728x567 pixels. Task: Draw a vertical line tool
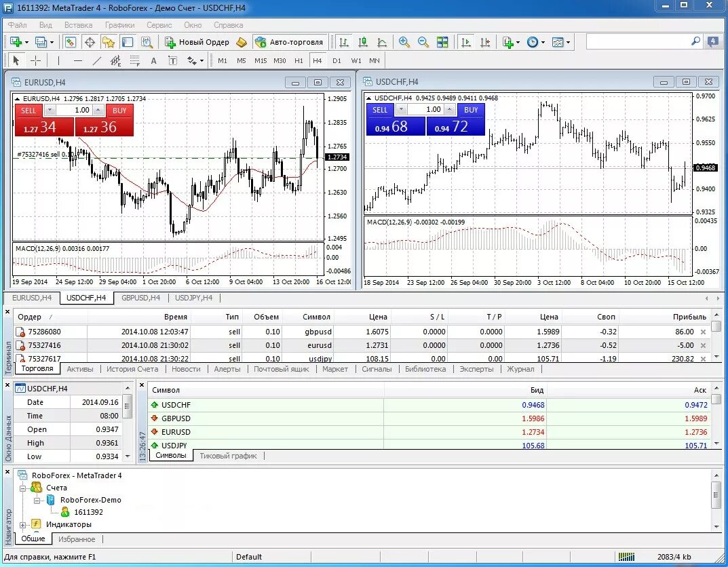click(x=58, y=60)
